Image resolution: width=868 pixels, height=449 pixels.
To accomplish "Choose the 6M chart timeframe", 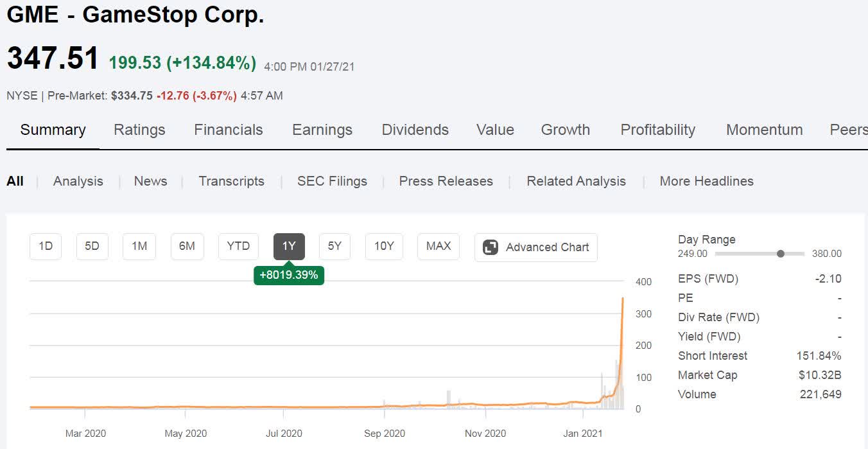I will pos(187,247).
